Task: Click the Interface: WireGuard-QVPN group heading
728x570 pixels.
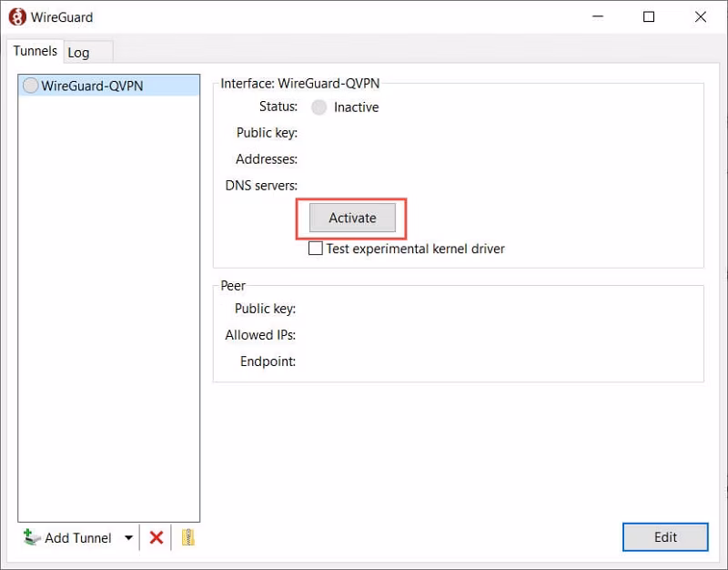Action: (x=300, y=84)
